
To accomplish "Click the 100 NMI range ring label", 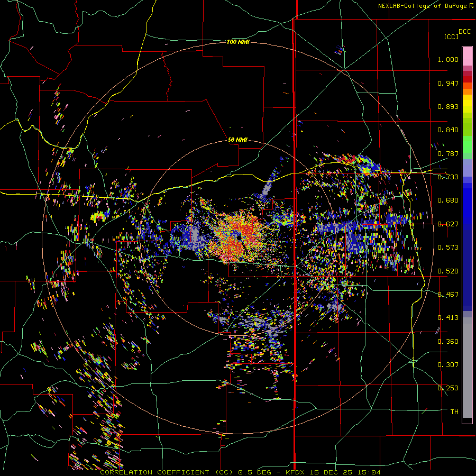I will click(x=238, y=42).
